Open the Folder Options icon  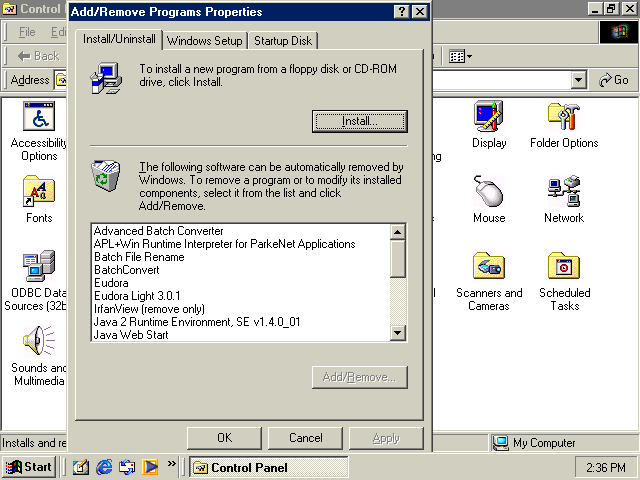coord(564,116)
